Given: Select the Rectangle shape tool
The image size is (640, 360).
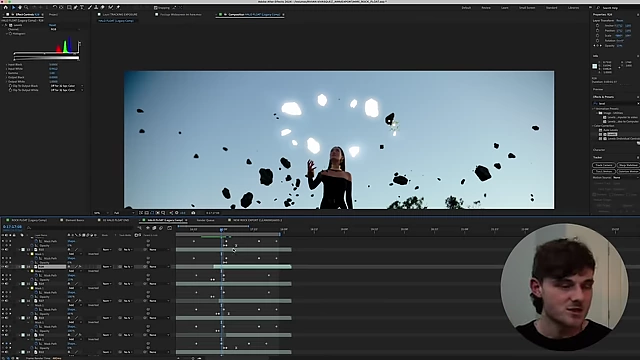Looking at the screenshot, I should [69, 7].
